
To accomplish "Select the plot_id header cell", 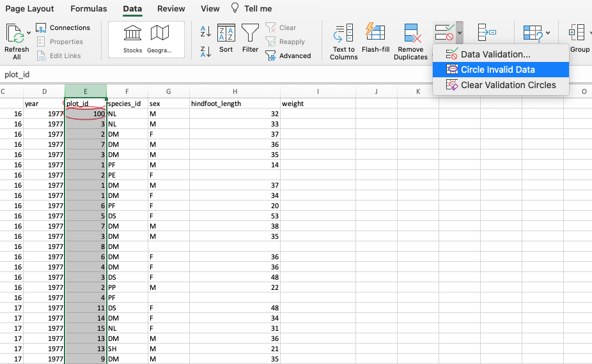I will point(86,103).
